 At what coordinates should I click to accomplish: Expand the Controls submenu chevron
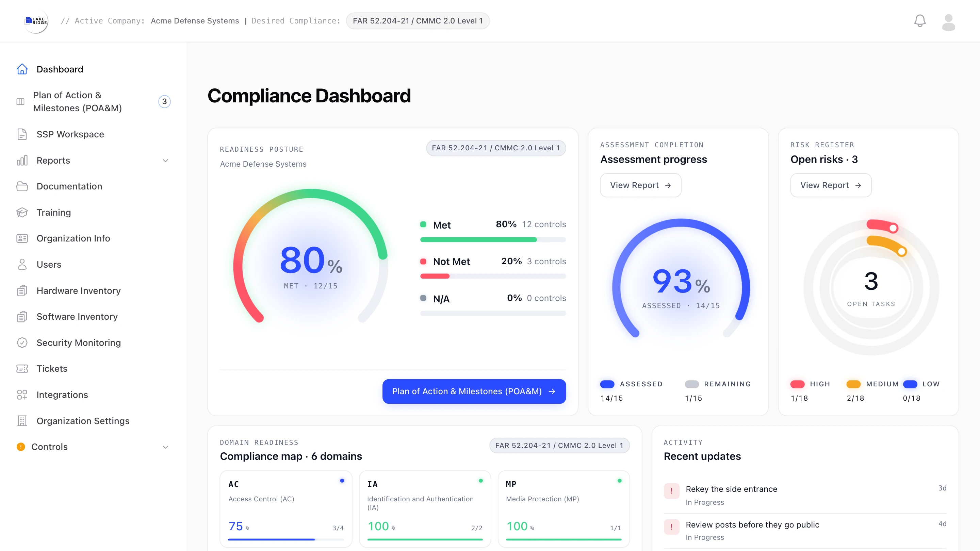pos(165,447)
